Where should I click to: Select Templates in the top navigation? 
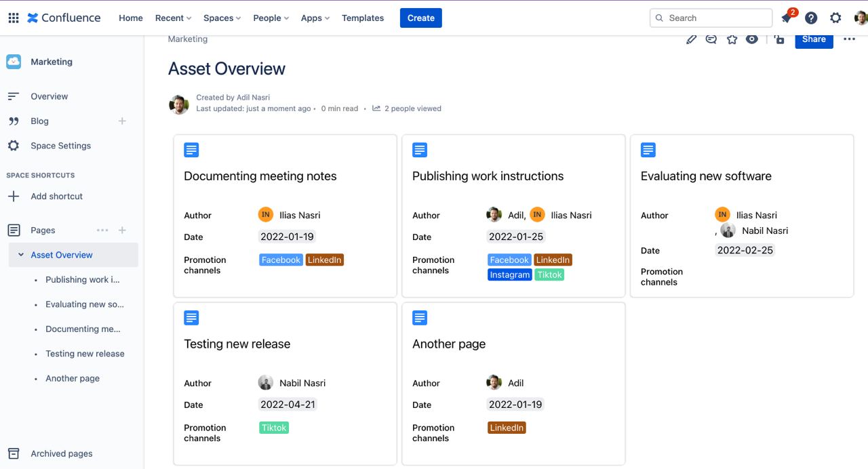(362, 18)
